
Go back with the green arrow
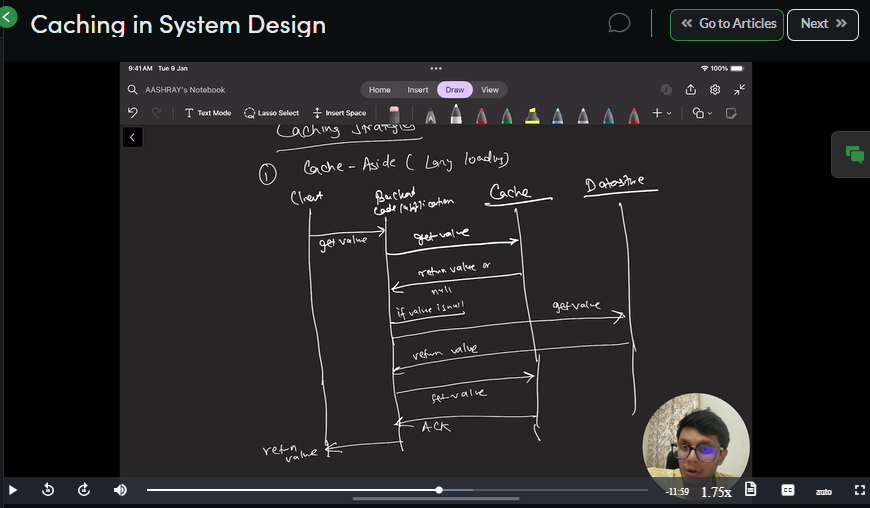tap(7, 18)
